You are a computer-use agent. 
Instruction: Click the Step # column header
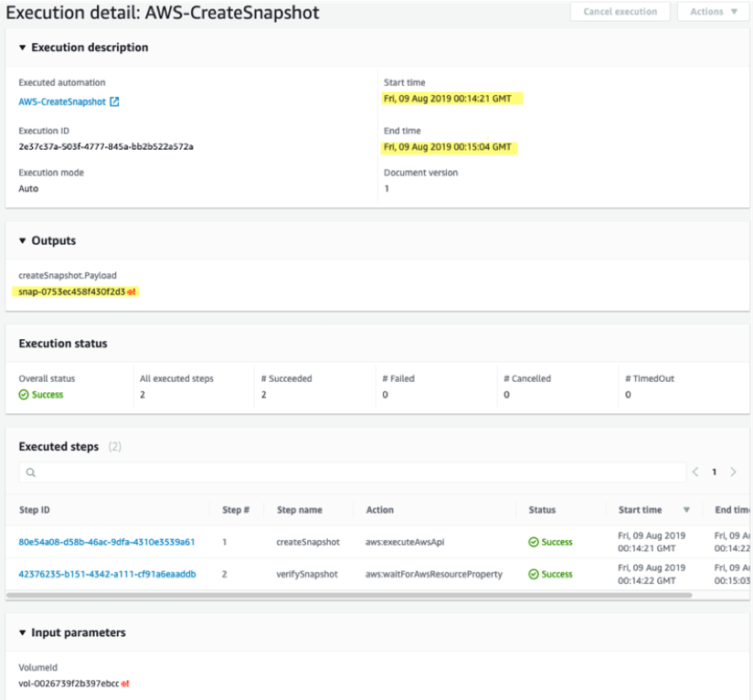click(236, 510)
